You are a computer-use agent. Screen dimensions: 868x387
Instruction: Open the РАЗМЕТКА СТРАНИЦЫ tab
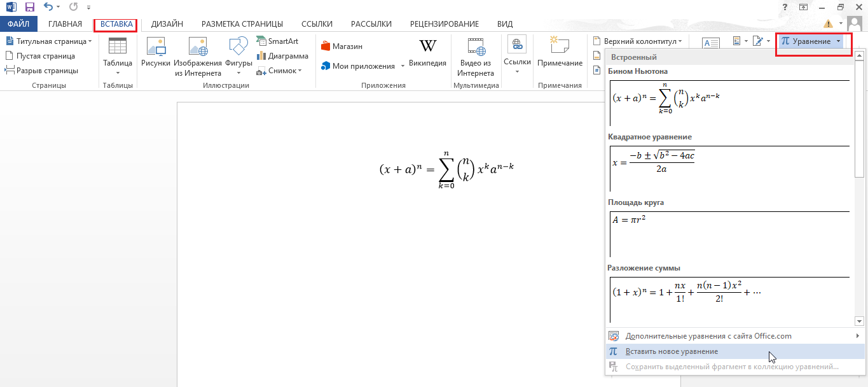pos(242,24)
